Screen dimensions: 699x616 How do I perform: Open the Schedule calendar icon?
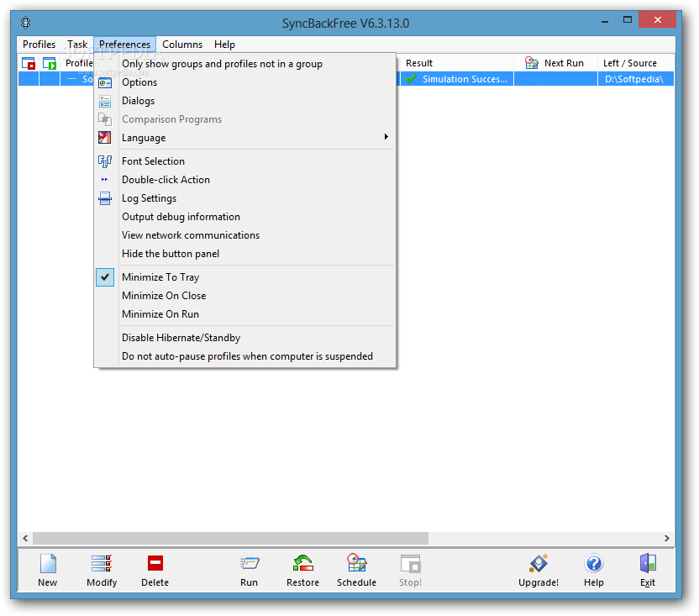(356, 562)
